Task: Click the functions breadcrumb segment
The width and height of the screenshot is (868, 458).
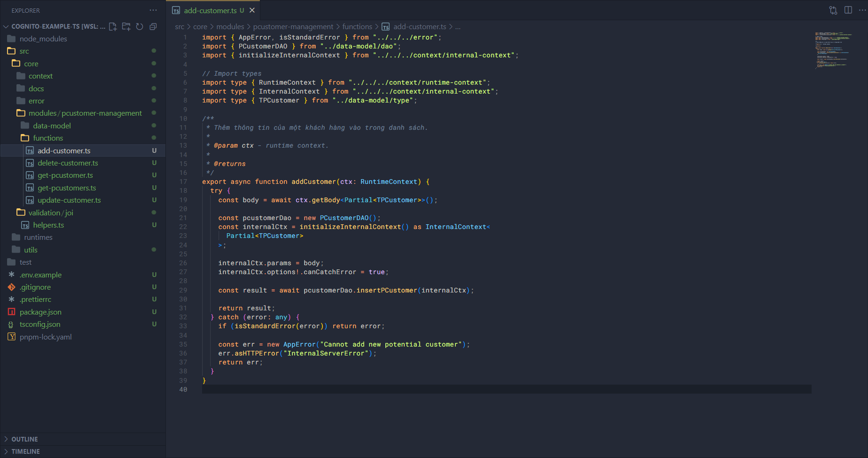Action: [x=357, y=27]
